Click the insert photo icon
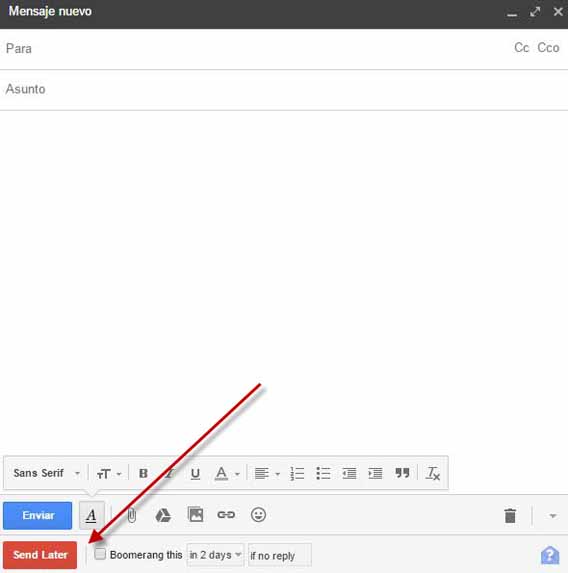Viewport: 568px width, 573px height. click(x=196, y=515)
